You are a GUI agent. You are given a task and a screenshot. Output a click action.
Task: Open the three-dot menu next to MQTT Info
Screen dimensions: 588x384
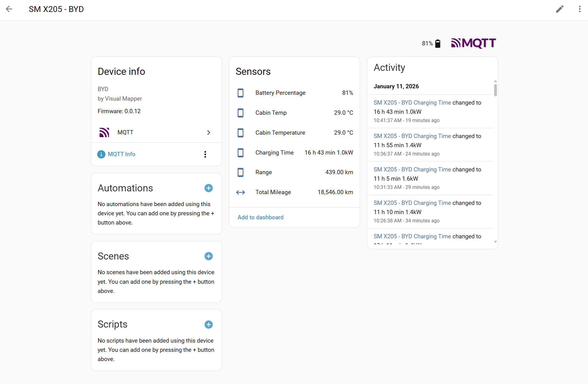tap(205, 154)
